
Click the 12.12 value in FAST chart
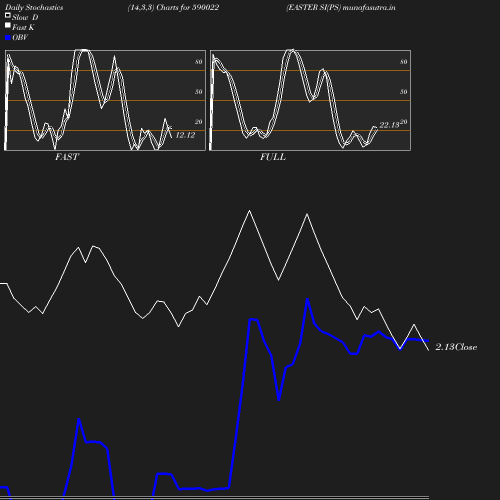pos(185,135)
